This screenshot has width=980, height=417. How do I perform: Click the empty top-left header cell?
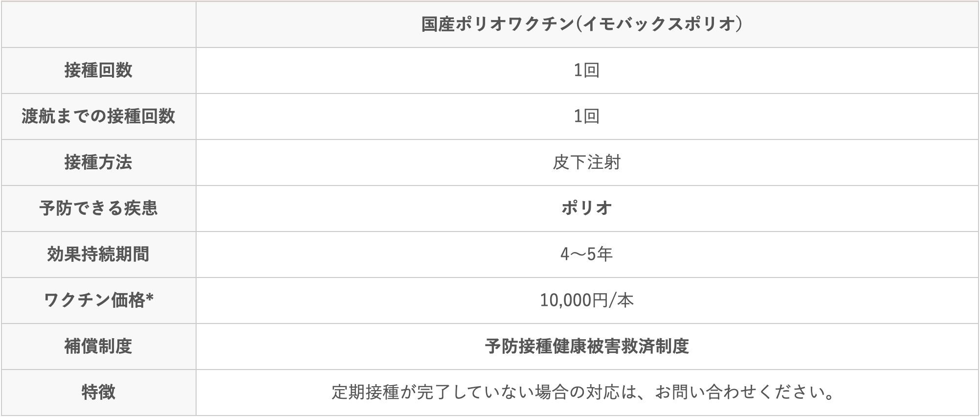click(98, 24)
